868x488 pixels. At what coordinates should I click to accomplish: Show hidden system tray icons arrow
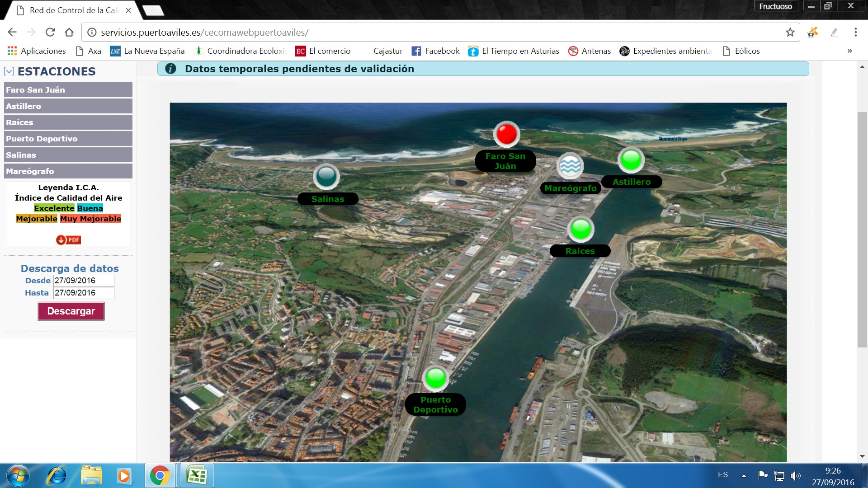tap(744, 475)
